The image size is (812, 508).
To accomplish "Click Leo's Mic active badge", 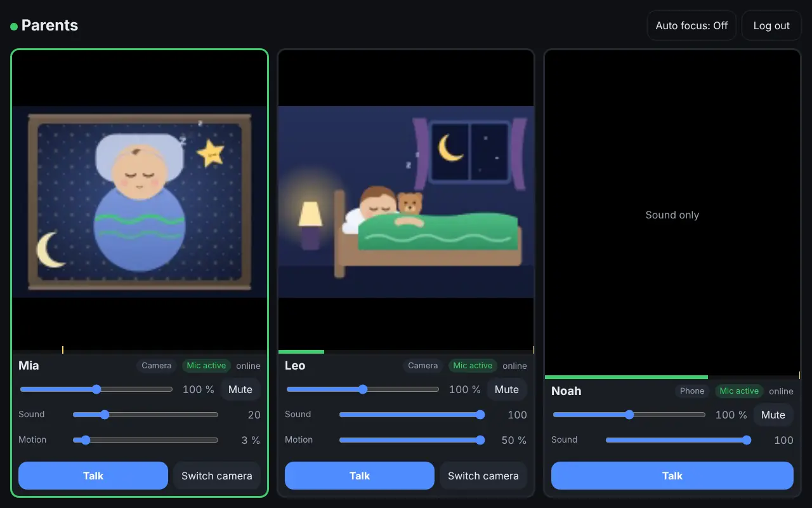I will pos(473,366).
